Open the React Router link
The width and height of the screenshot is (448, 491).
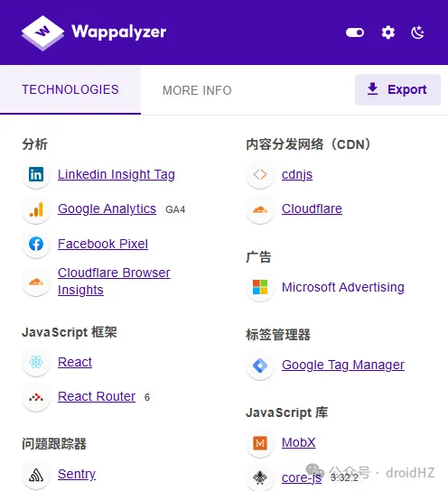(x=97, y=396)
